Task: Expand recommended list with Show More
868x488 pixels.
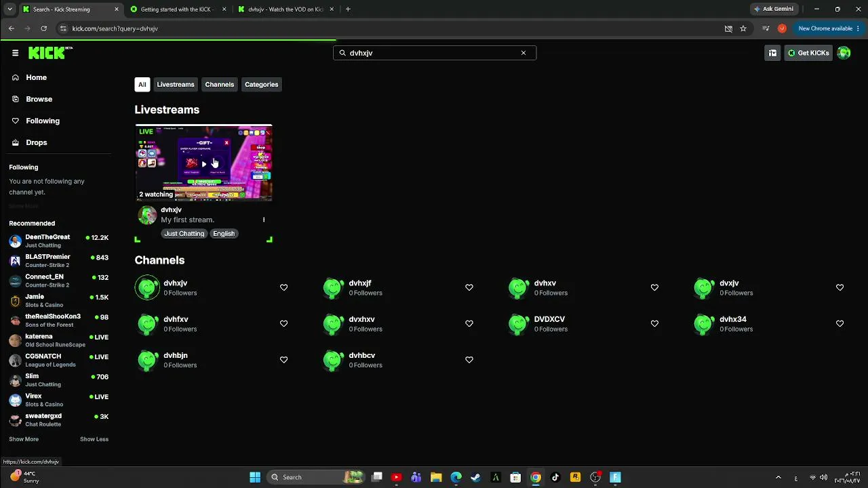Action: click(x=24, y=439)
